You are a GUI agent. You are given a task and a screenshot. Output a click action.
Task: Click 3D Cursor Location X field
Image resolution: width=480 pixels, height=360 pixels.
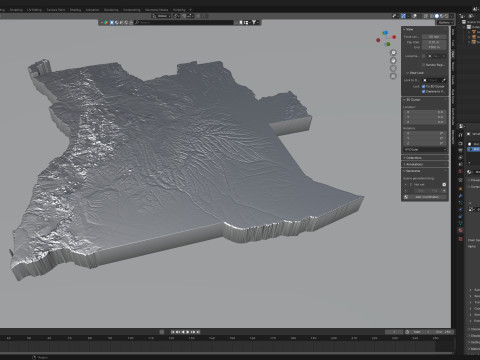point(425,112)
